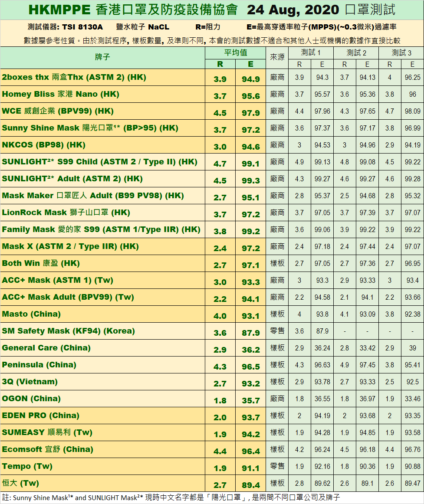Viewport: 424px width, 504px height.
Task: Select the 'Tempo (Tw)' brand
Action: (27, 466)
